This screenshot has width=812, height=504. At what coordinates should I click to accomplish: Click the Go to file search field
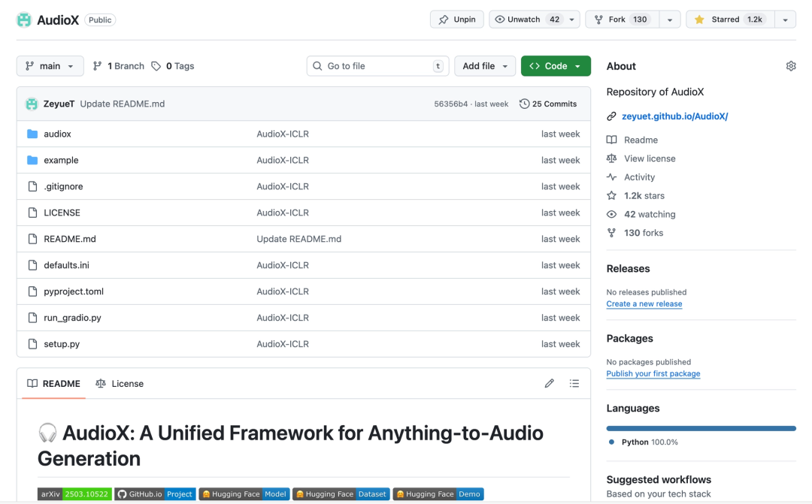(x=377, y=66)
